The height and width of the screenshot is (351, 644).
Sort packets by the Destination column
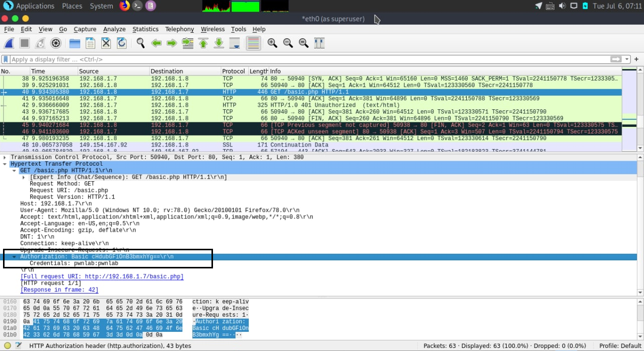(185, 71)
